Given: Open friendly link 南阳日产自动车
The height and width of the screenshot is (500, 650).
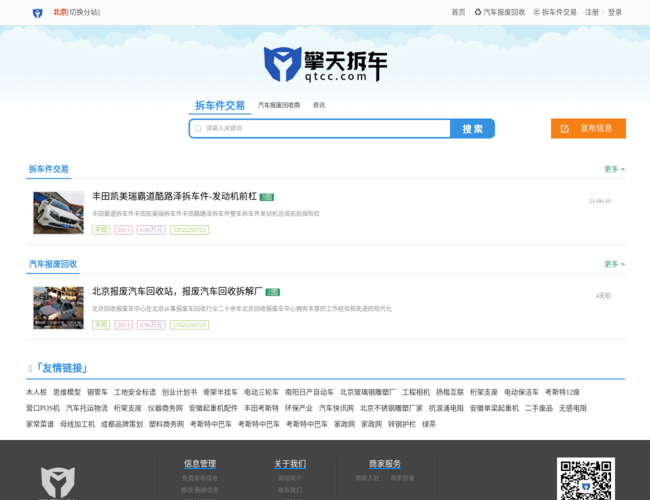Looking at the screenshot, I should pos(309,392).
